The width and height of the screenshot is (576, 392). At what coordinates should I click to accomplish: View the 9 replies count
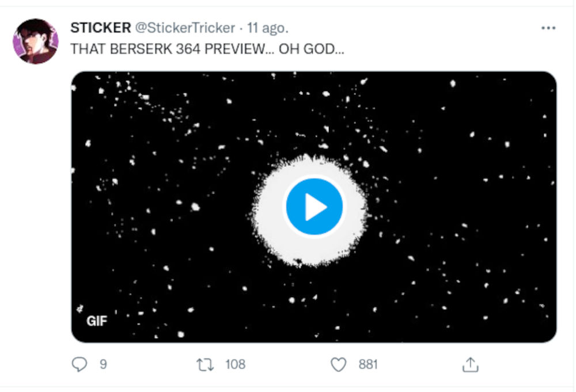(103, 364)
